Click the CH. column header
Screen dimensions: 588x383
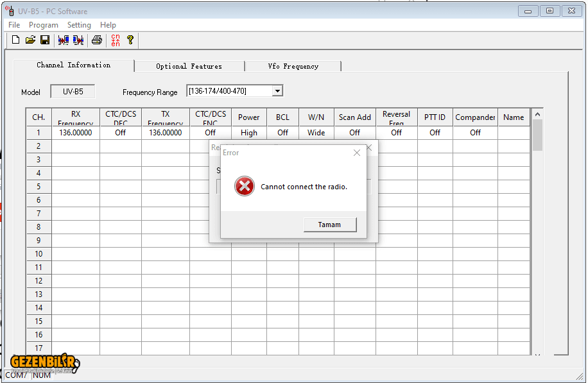39,117
